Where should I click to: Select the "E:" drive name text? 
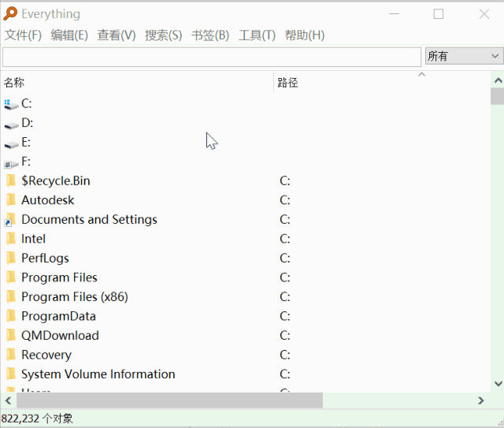pyautogui.click(x=26, y=142)
